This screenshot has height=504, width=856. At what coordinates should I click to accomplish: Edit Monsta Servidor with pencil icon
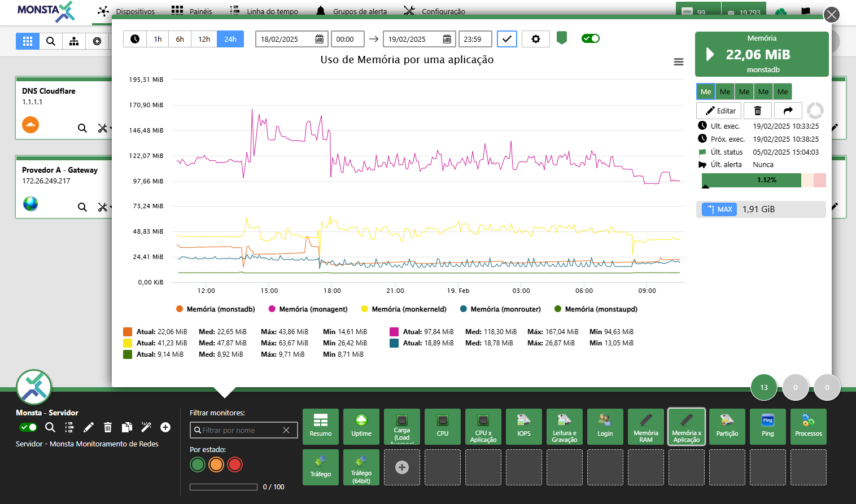tap(89, 427)
